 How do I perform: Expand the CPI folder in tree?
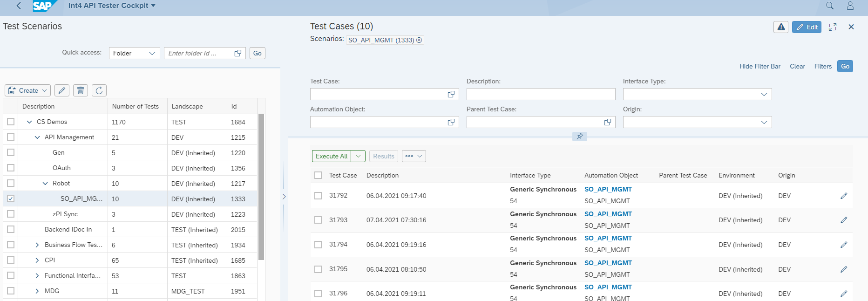[x=37, y=260]
